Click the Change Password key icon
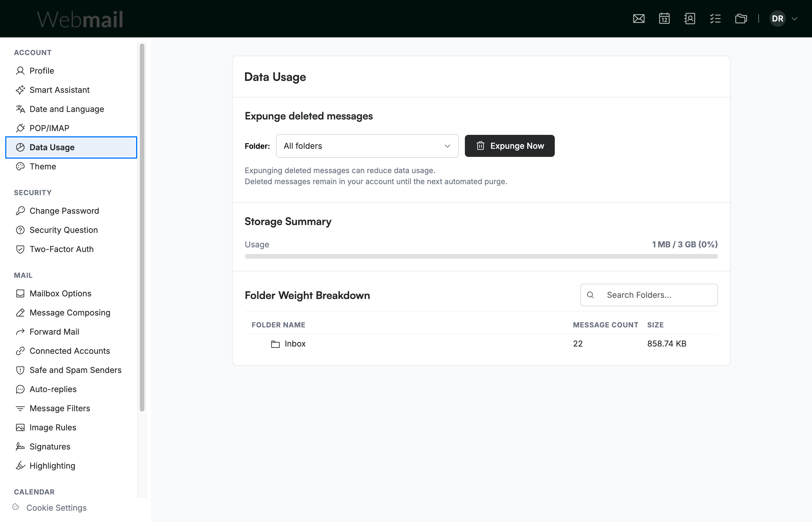812x522 pixels. [x=20, y=211]
